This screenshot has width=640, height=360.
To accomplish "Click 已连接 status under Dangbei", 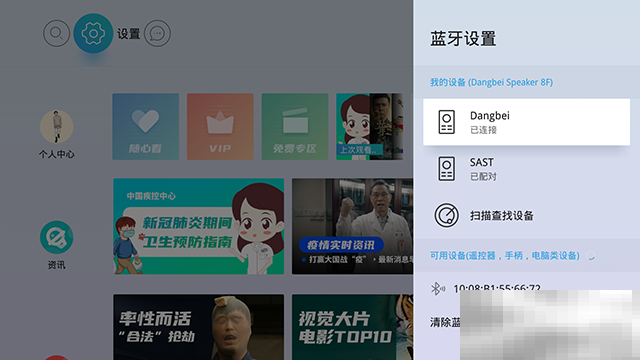I will (x=483, y=130).
